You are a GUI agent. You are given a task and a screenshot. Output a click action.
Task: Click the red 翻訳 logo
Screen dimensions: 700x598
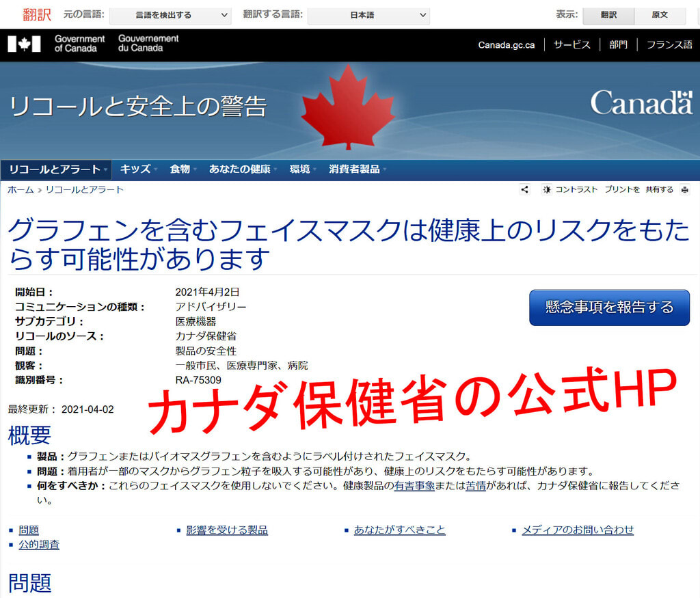[37, 15]
